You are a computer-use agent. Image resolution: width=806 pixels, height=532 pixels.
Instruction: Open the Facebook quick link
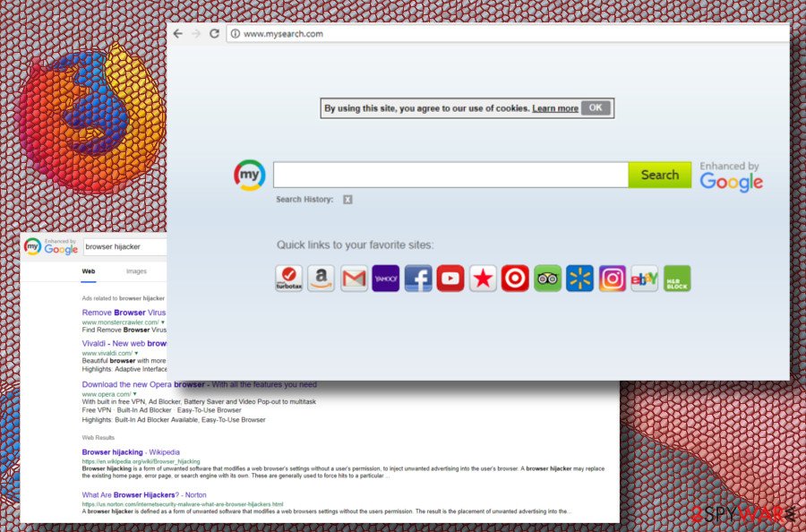(x=418, y=279)
